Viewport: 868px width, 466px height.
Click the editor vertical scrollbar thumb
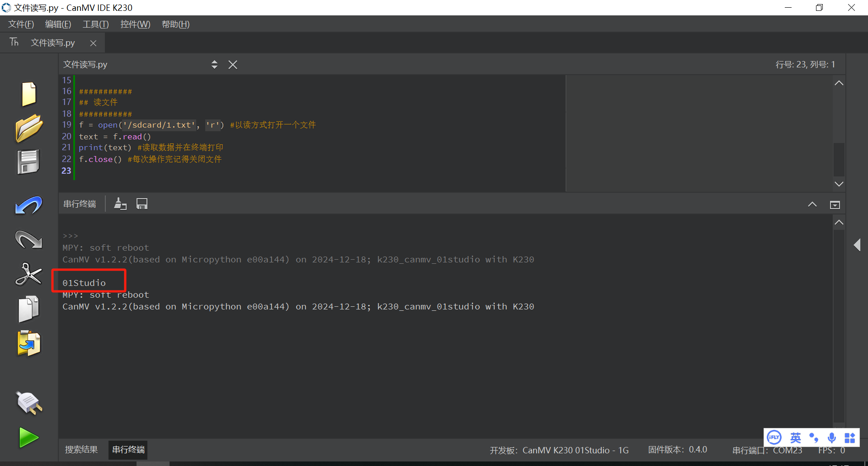(x=839, y=159)
